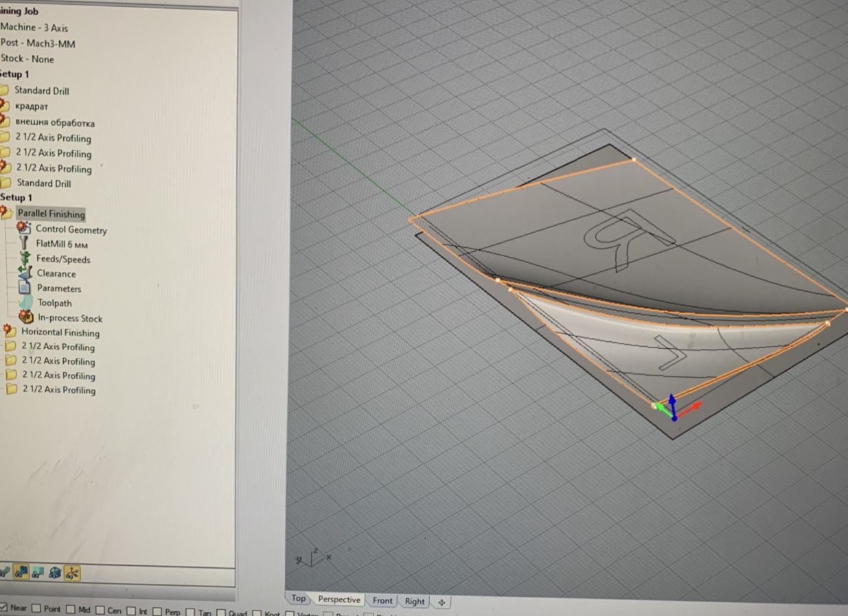Viewport: 848px width, 616px height.
Task: Switch to the Front viewport tab
Action: point(382,601)
